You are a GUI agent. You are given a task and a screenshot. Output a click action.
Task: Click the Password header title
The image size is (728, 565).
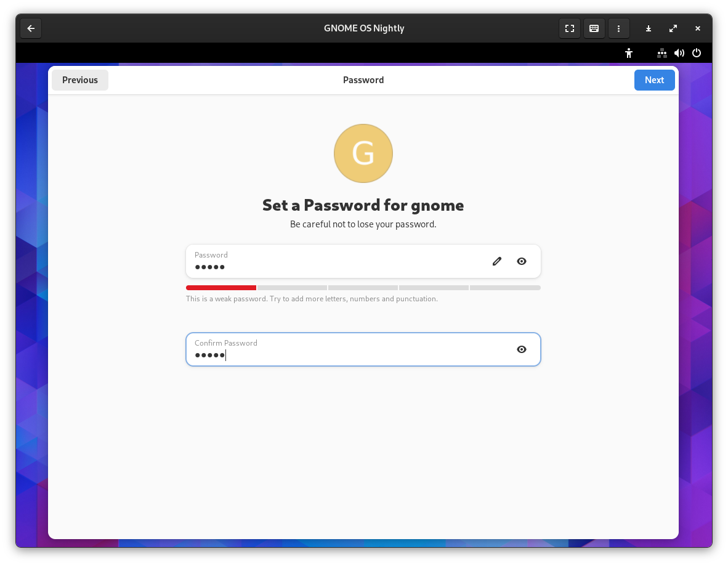tap(363, 79)
